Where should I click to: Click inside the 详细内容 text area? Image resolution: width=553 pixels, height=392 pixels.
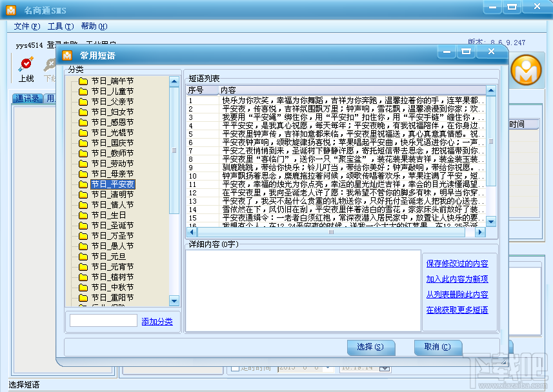[x=303, y=291]
